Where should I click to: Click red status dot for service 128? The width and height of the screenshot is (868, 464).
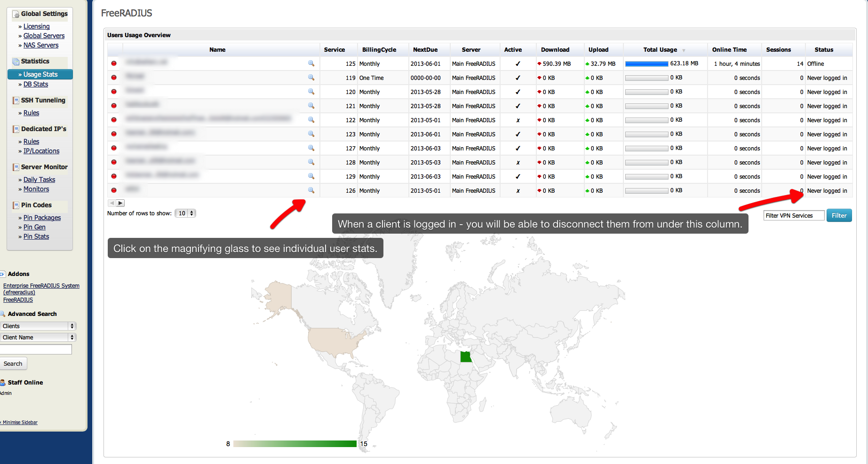114,162
